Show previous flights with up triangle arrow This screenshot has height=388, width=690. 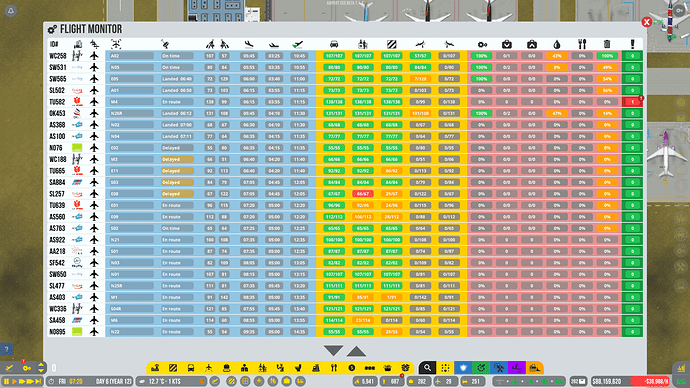tap(356, 351)
